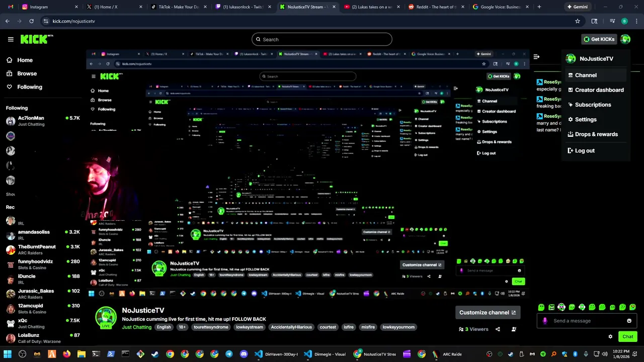Insert the first green emote above the chat box
Image resolution: width=644 pixels, height=362 pixels.
(x=541, y=307)
